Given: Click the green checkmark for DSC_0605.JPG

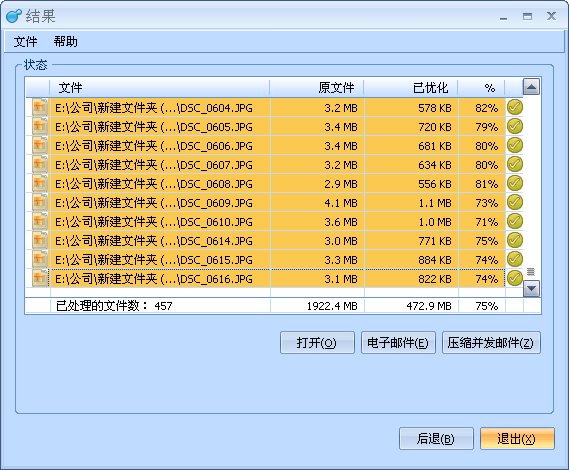Looking at the screenshot, I should 515,126.
